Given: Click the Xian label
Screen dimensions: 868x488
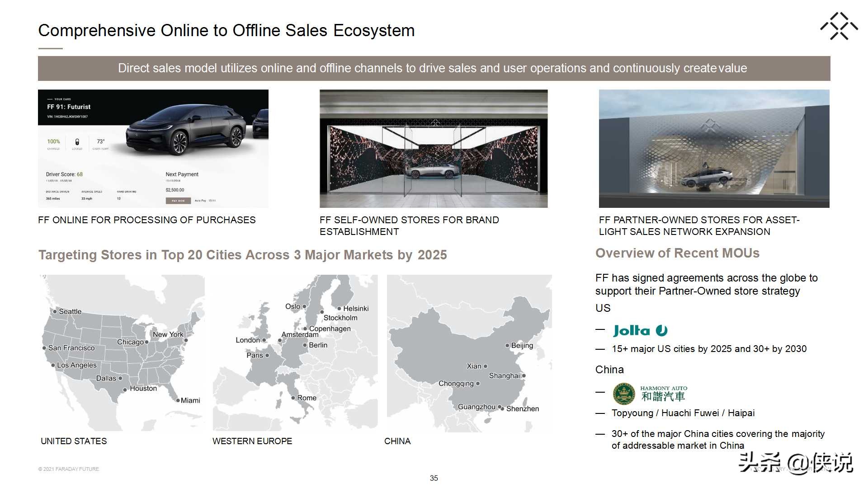Looking at the screenshot, I should pyautogui.click(x=474, y=366).
